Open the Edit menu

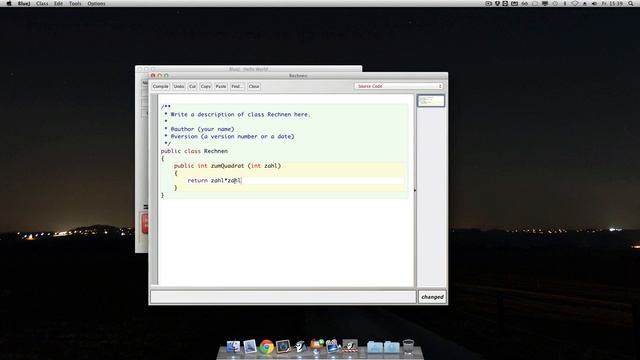tap(58, 3)
